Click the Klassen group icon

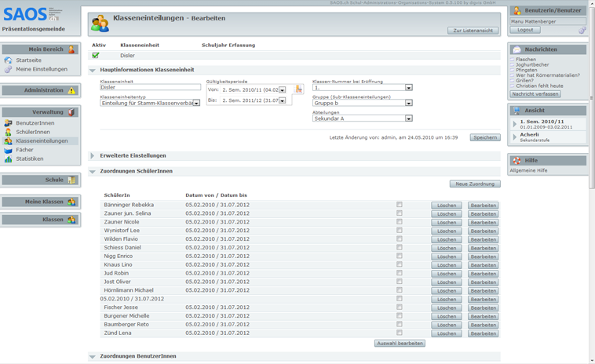[x=71, y=220]
